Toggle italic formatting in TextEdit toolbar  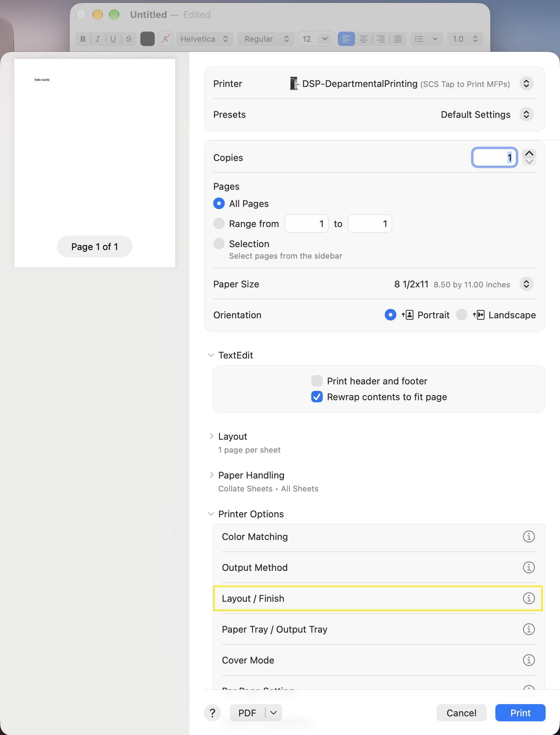pyautogui.click(x=98, y=39)
